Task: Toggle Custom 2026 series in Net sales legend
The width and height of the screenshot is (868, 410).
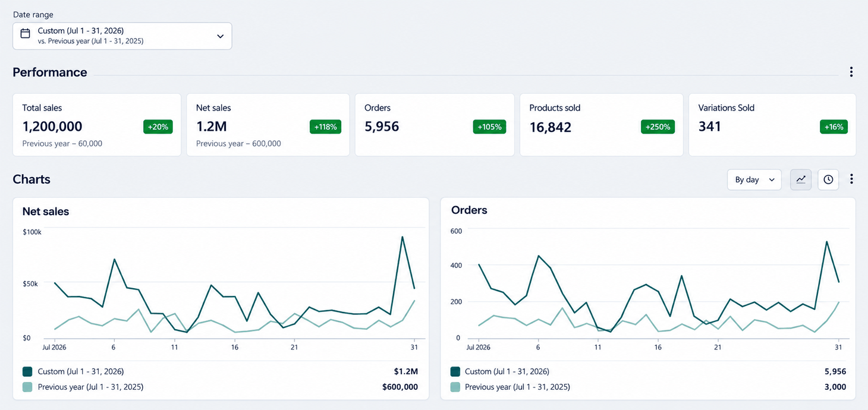Action: [73, 371]
